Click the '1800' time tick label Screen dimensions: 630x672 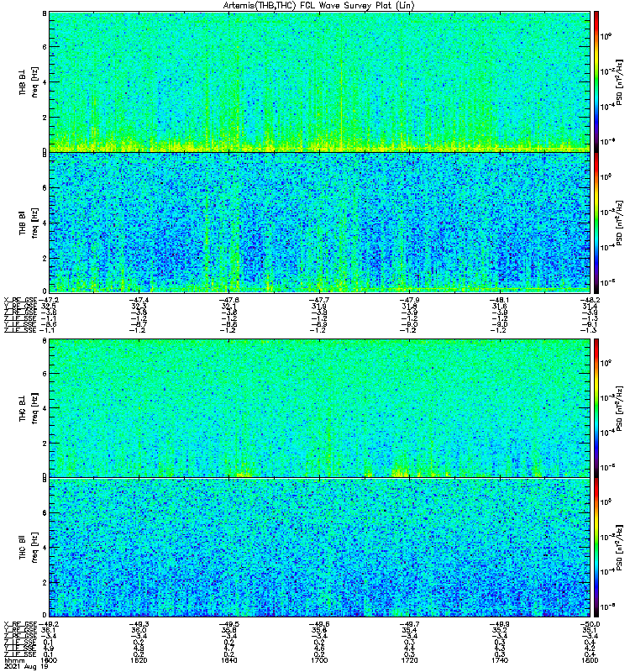coord(591,660)
